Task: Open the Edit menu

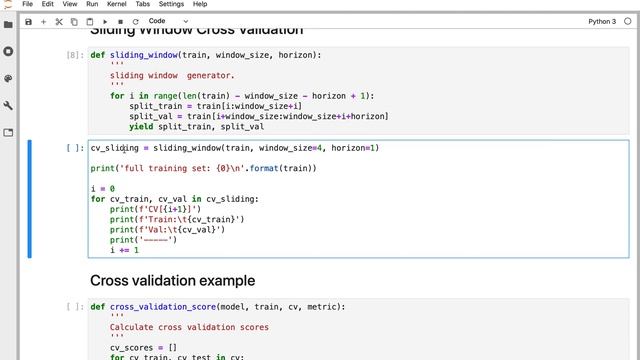Action: click(x=47, y=4)
